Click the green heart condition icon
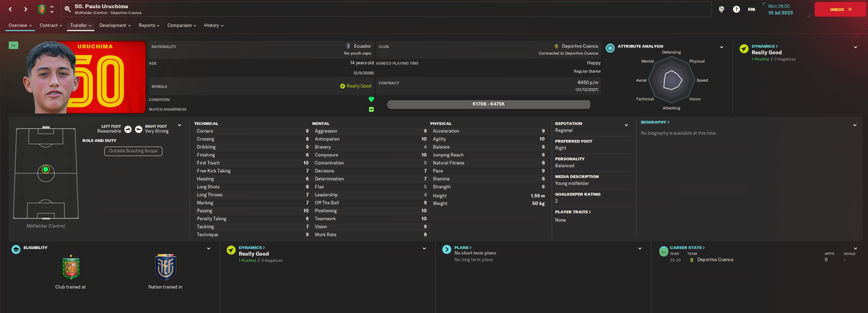The image size is (868, 313). click(371, 100)
